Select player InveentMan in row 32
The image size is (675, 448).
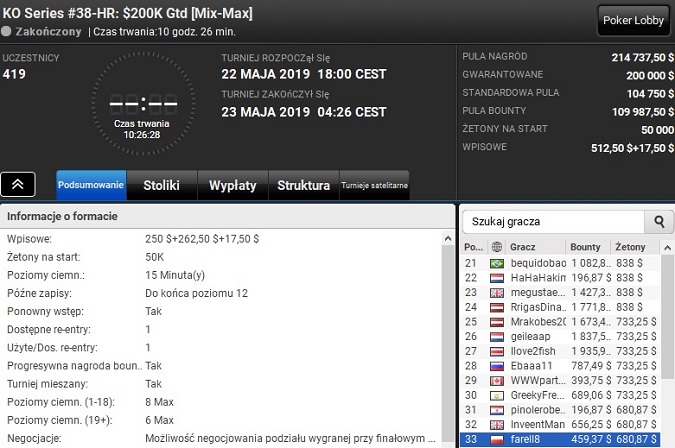560,425
